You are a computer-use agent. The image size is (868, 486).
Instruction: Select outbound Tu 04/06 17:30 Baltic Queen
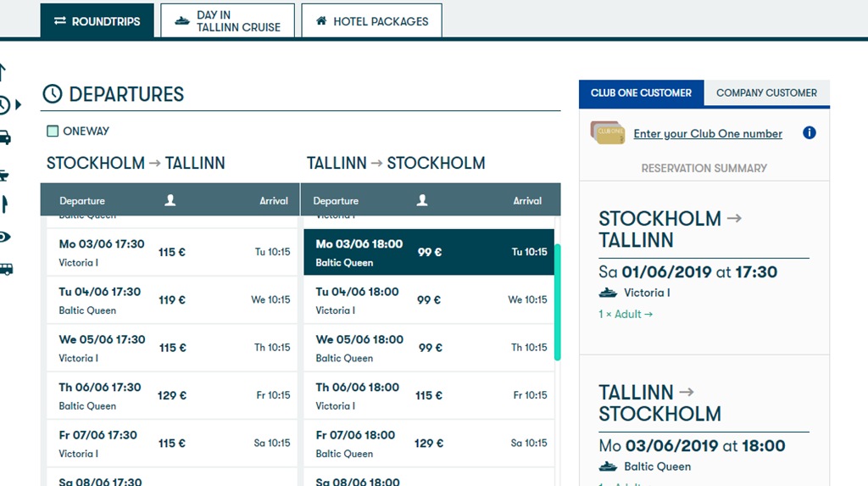click(x=172, y=299)
